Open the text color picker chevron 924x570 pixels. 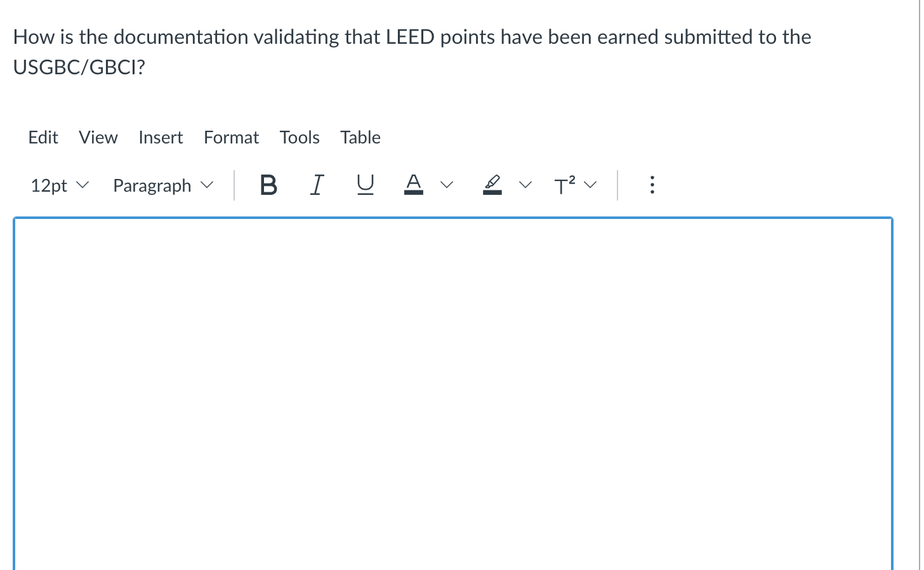click(x=447, y=185)
